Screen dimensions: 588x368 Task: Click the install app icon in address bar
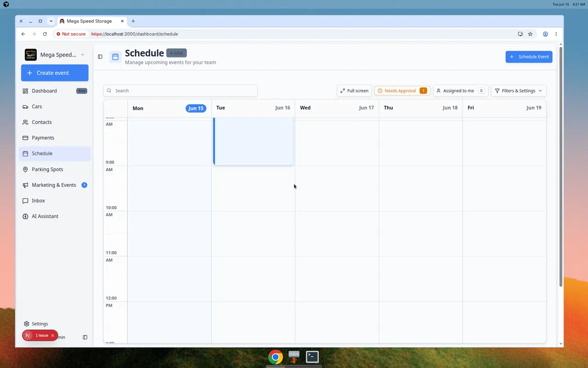click(520, 34)
